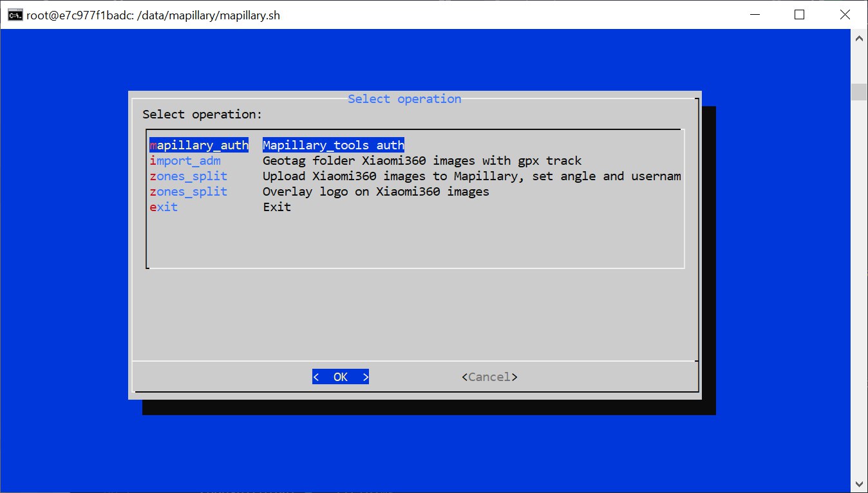Viewport: 868px width, 493px height.
Task: Choose the Upload Xiaomi360 images to Mapillary entry
Action: (415, 176)
